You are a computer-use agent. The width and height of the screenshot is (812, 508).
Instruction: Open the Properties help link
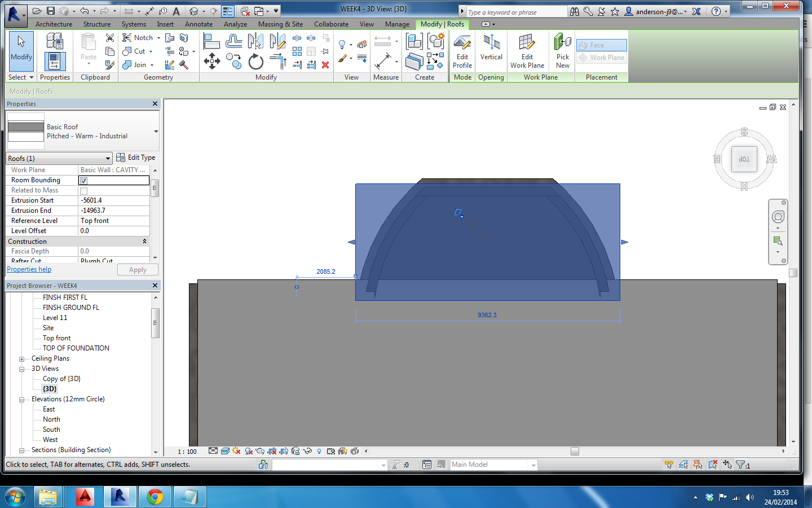[x=29, y=270]
